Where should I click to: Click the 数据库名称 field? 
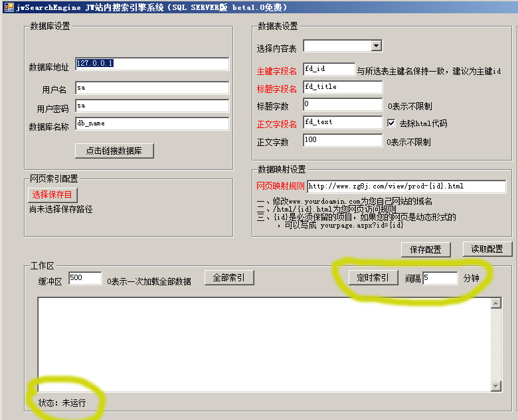[152, 123]
